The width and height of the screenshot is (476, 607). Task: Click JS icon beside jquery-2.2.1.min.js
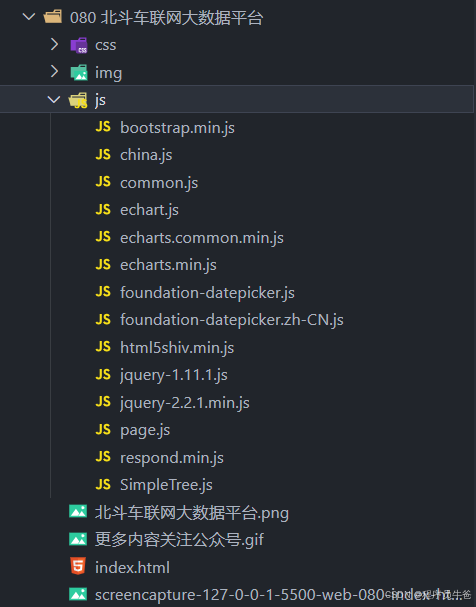tap(103, 401)
